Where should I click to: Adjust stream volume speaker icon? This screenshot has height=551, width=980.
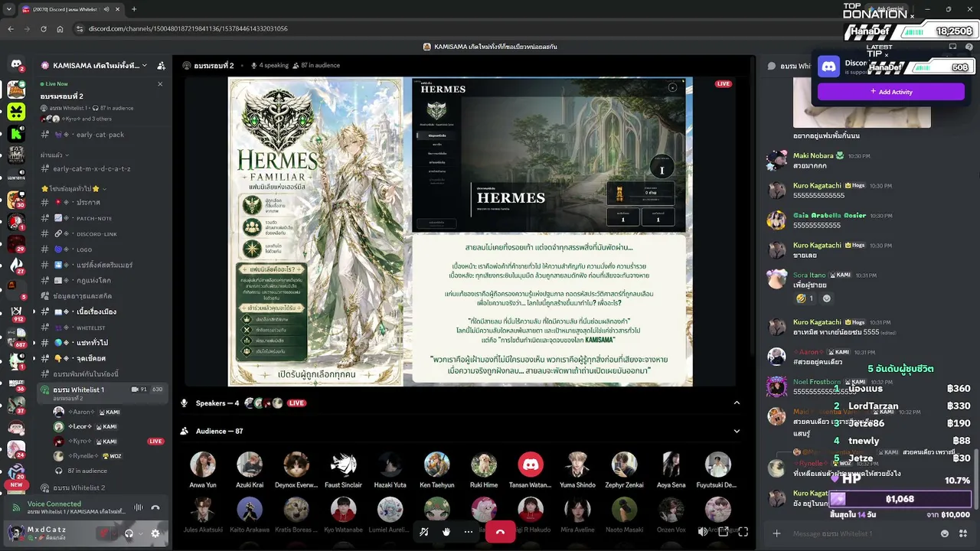click(x=703, y=532)
